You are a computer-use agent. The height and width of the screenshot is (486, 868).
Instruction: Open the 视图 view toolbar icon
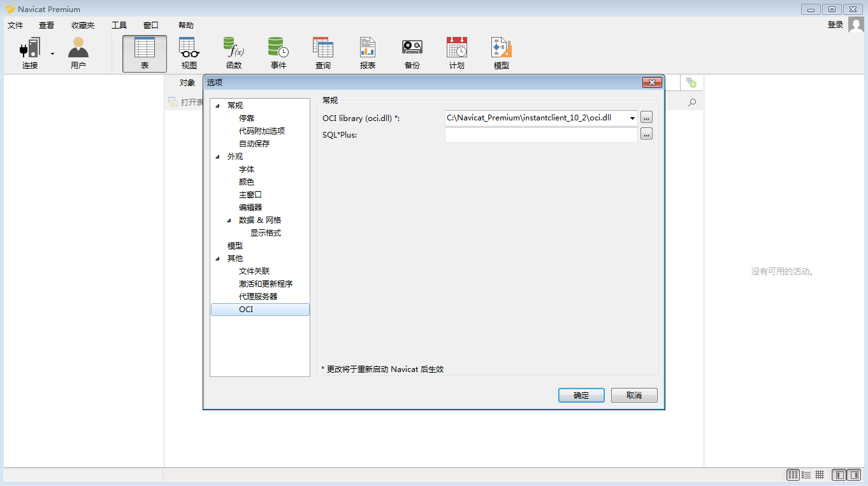189,54
